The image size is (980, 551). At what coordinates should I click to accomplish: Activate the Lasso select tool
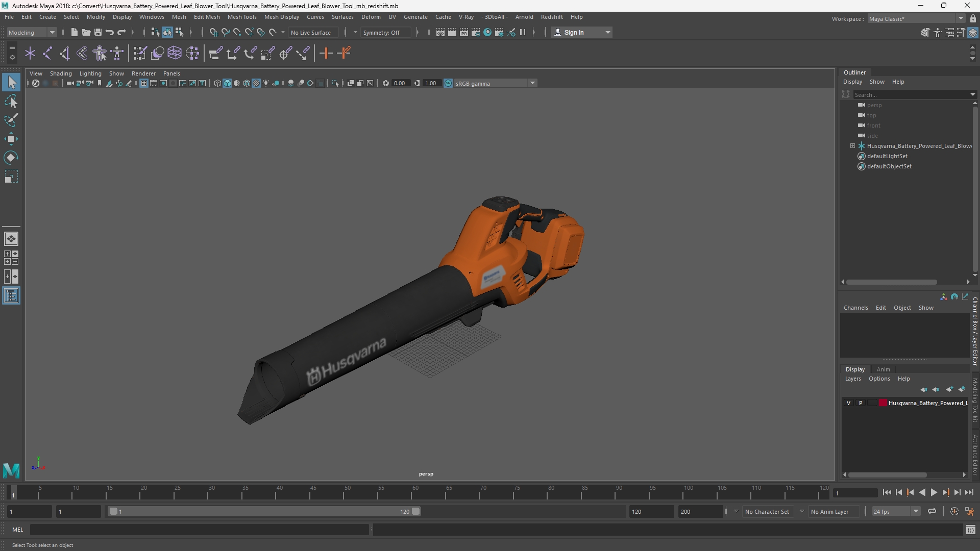pos(11,101)
